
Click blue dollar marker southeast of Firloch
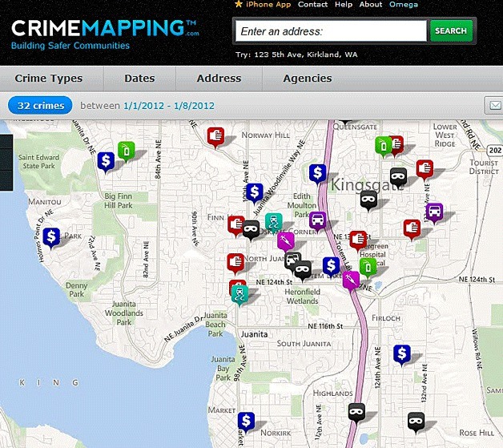402,353
